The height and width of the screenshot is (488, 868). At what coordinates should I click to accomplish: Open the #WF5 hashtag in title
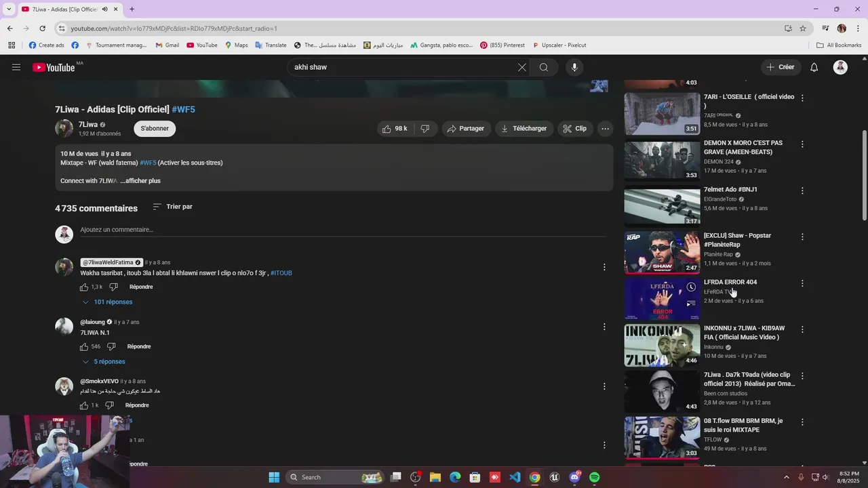(183, 109)
